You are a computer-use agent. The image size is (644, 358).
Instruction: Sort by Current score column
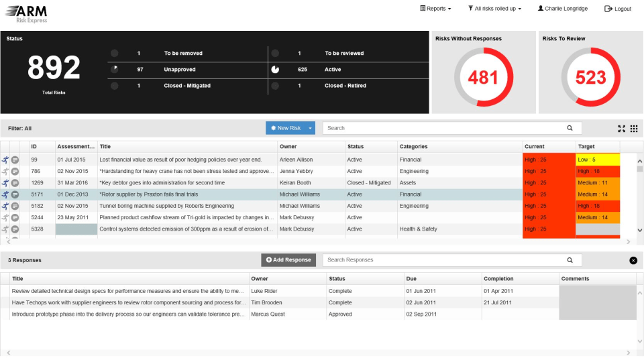pyautogui.click(x=549, y=147)
